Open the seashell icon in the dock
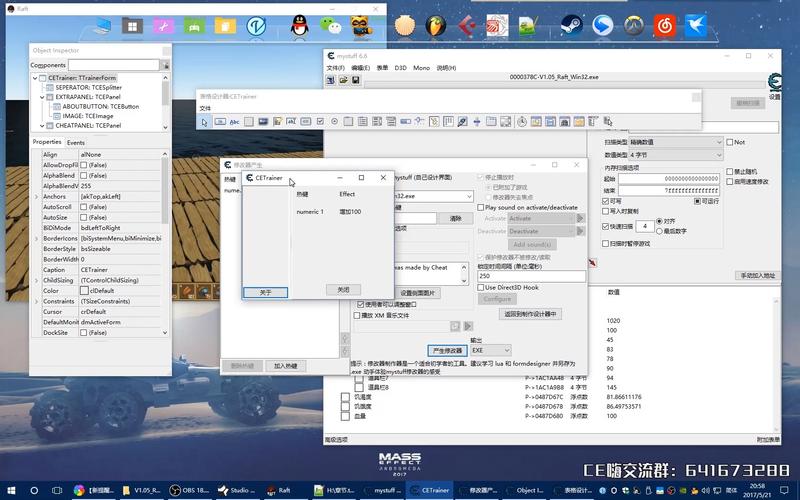 (x=406, y=25)
